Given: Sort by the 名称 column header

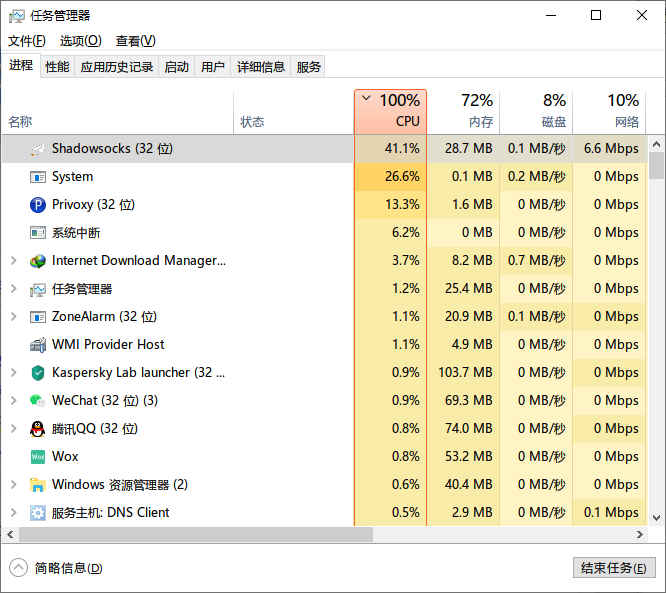Looking at the screenshot, I should coord(118,113).
